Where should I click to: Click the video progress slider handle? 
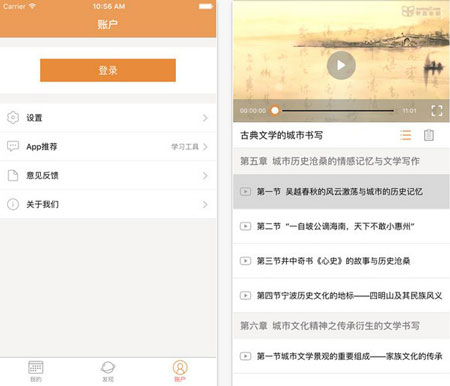coord(275,110)
